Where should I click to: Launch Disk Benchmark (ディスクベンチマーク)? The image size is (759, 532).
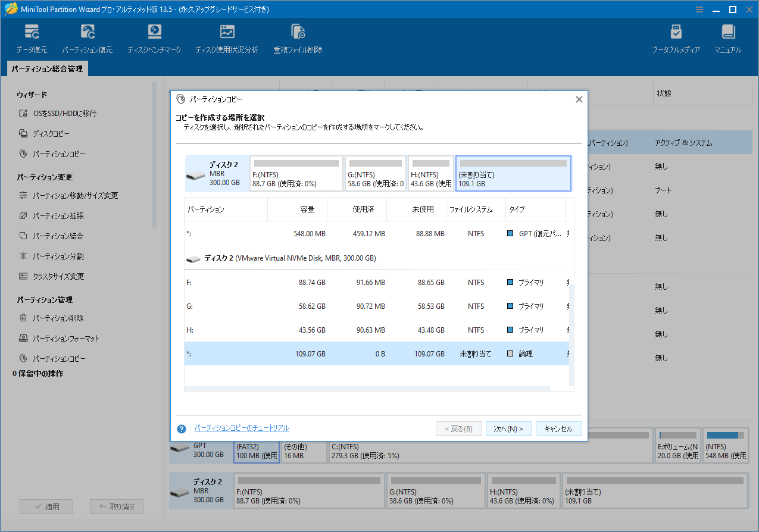[154, 37]
